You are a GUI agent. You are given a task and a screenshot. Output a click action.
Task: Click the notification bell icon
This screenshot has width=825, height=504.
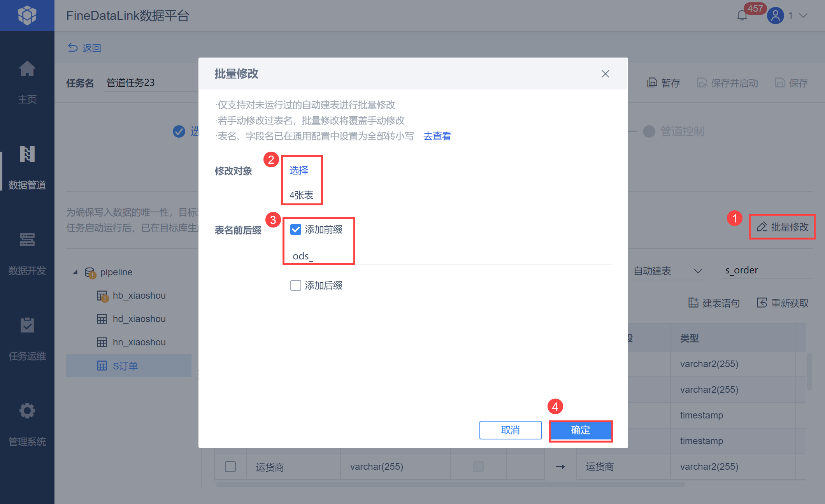point(742,16)
